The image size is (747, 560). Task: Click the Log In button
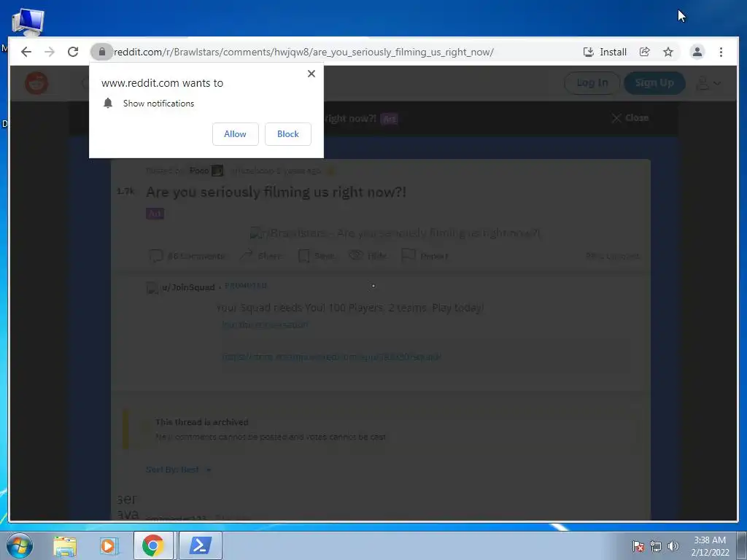[x=592, y=83]
